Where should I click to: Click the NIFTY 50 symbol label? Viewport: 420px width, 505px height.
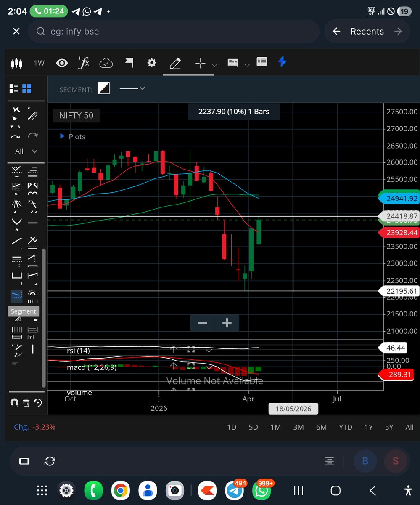76,115
